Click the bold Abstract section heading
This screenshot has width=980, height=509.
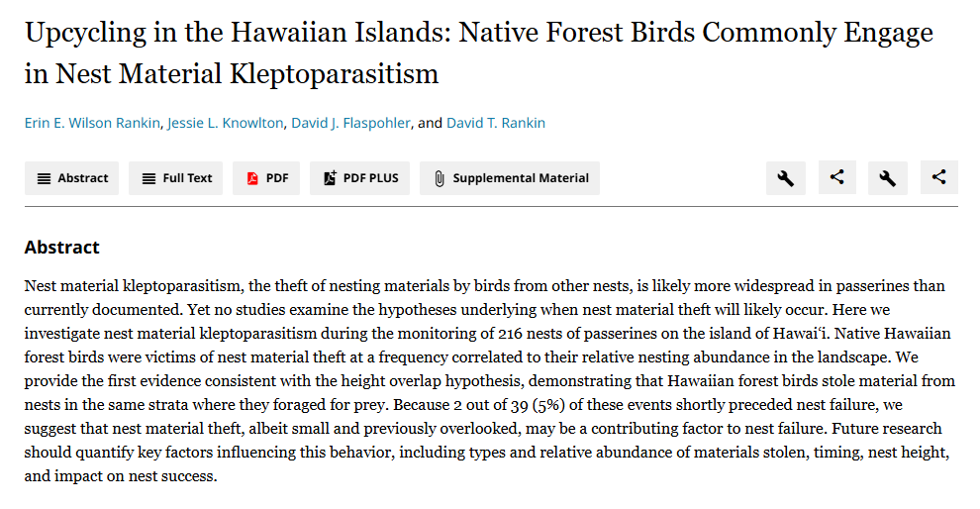pos(61,248)
